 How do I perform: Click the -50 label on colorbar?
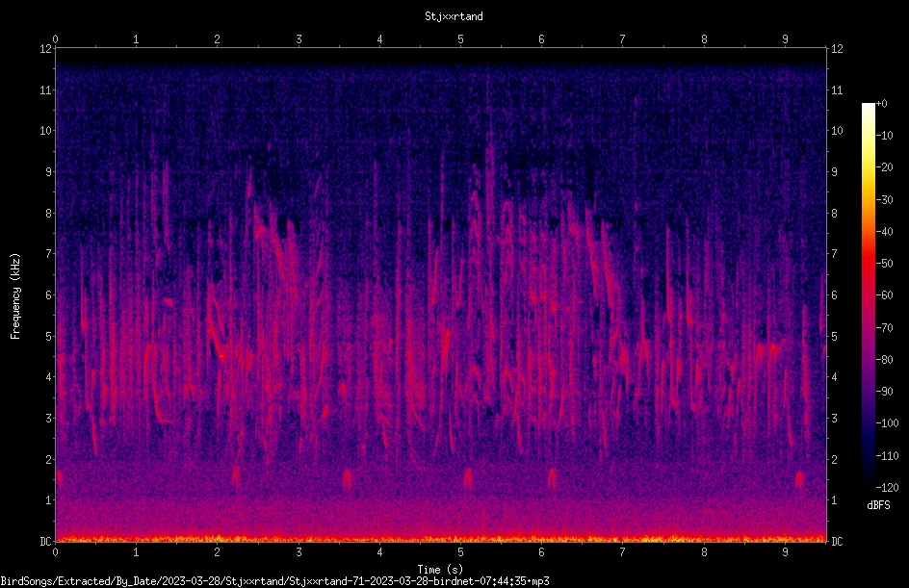884,263
